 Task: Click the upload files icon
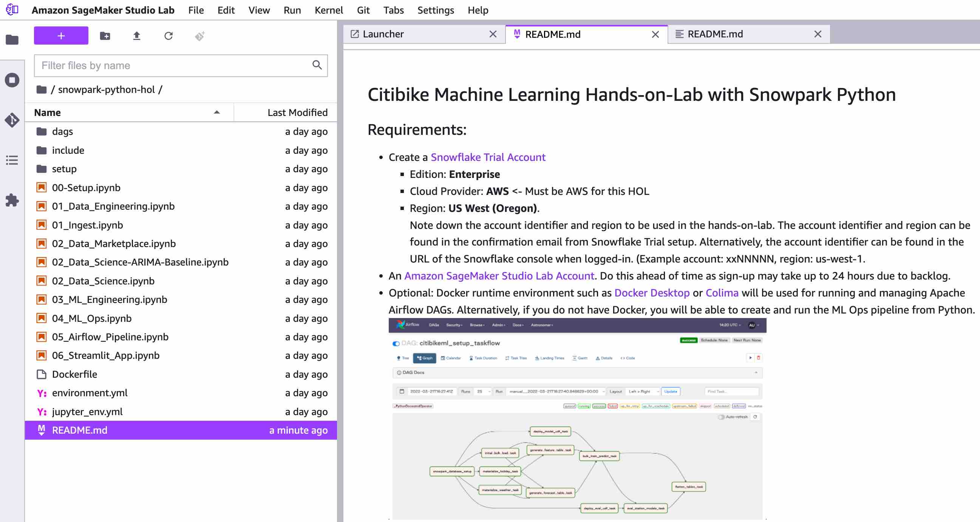click(137, 36)
